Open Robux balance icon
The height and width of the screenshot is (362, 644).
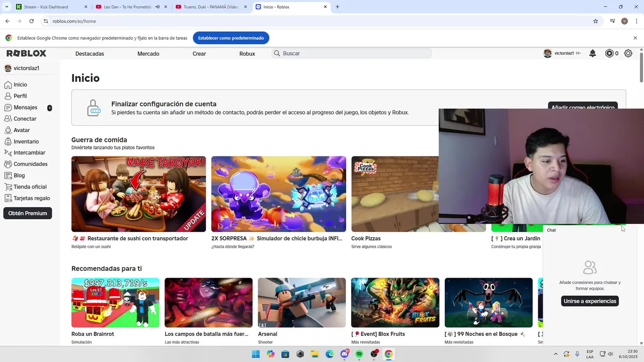[609, 53]
